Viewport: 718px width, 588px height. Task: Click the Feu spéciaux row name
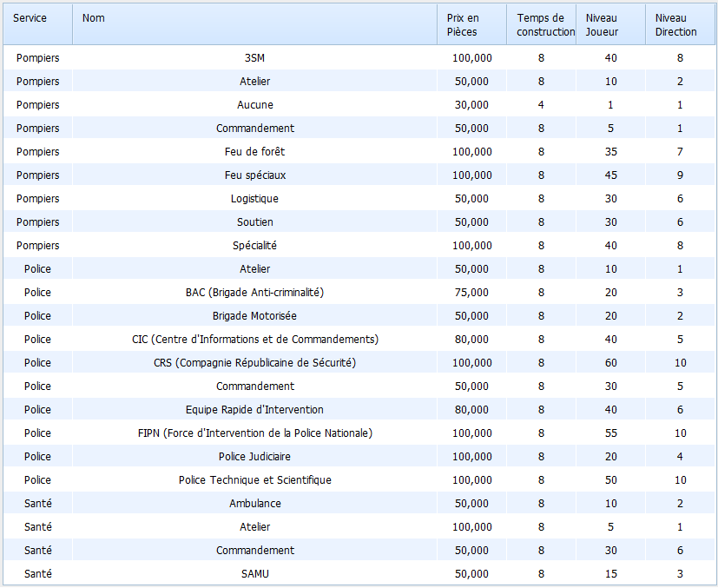tap(255, 175)
